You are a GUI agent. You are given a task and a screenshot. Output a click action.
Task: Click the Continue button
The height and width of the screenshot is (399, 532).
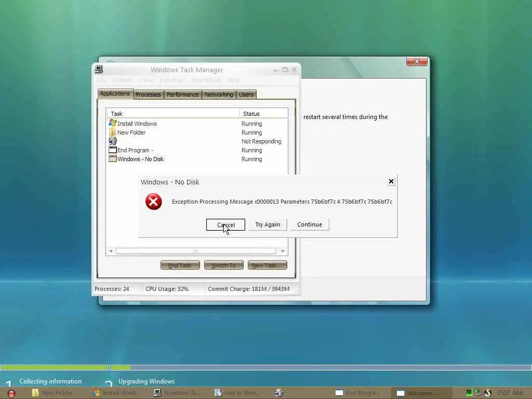pyautogui.click(x=310, y=224)
